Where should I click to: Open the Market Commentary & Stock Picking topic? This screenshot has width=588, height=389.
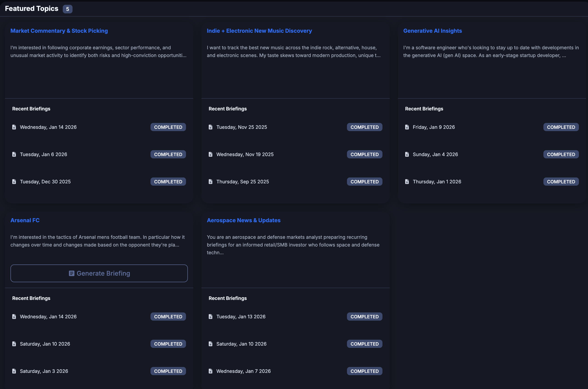coord(59,31)
